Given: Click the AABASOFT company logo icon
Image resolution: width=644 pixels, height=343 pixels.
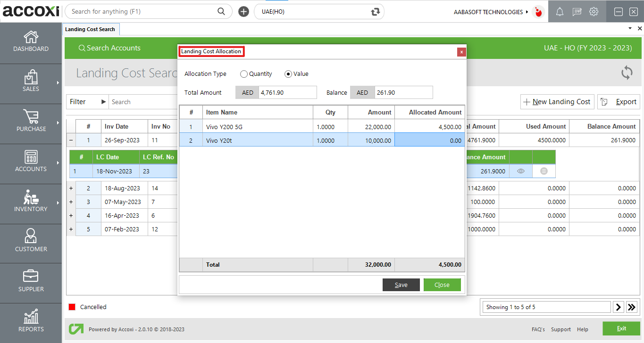Looking at the screenshot, I should tap(538, 12).
